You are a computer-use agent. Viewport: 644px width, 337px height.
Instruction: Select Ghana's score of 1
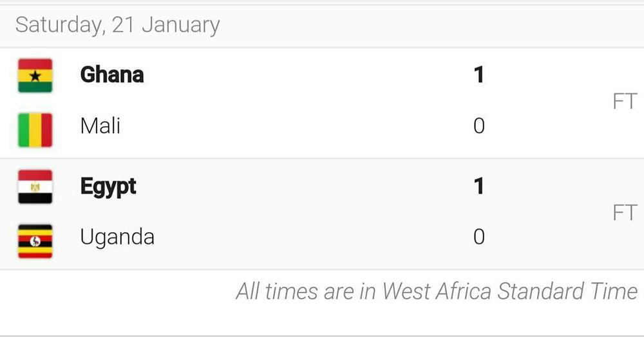pyautogui.click(x=479, y=75)
